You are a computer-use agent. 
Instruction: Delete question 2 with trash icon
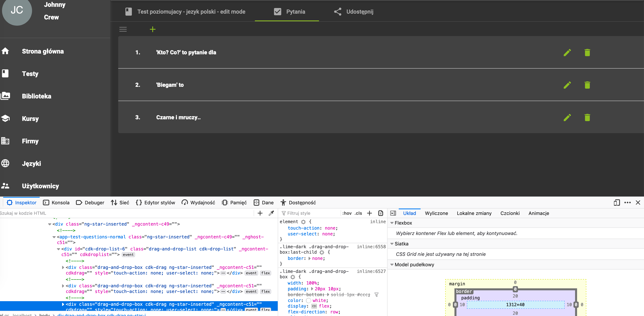pos(587,85)
